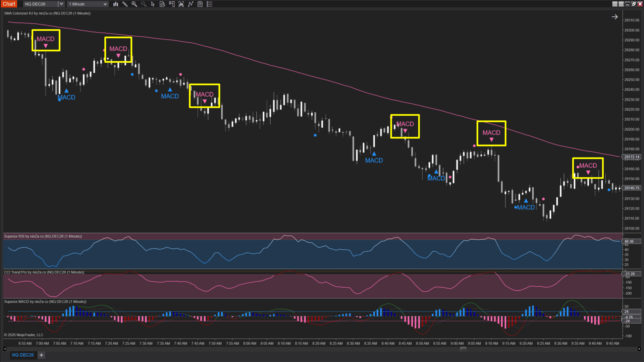644x362 pixels.
Task: Click the blue MACD signal near 8:35 AM
Action: click(374, 158)
